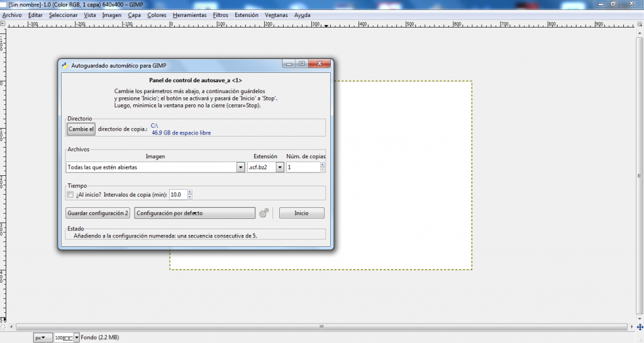Open the Extensión menu
The image size is (644, 343).
(x=247, y=15)
